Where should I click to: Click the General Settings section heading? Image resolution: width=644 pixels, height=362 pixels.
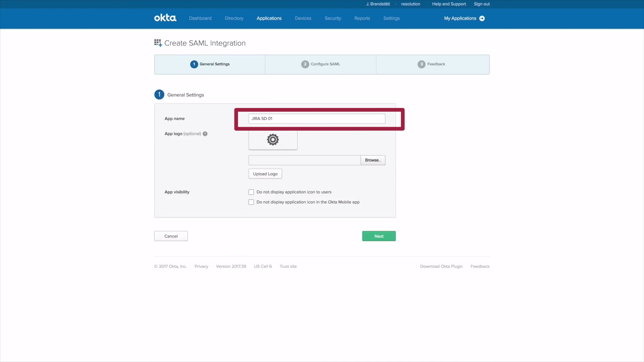(185, 95)
